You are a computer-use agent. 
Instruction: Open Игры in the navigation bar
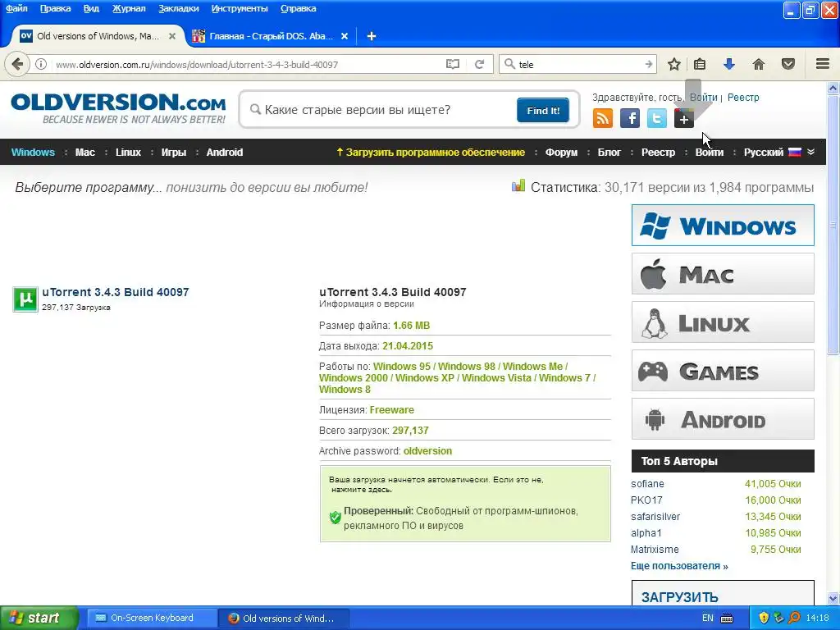pos(174,152)
